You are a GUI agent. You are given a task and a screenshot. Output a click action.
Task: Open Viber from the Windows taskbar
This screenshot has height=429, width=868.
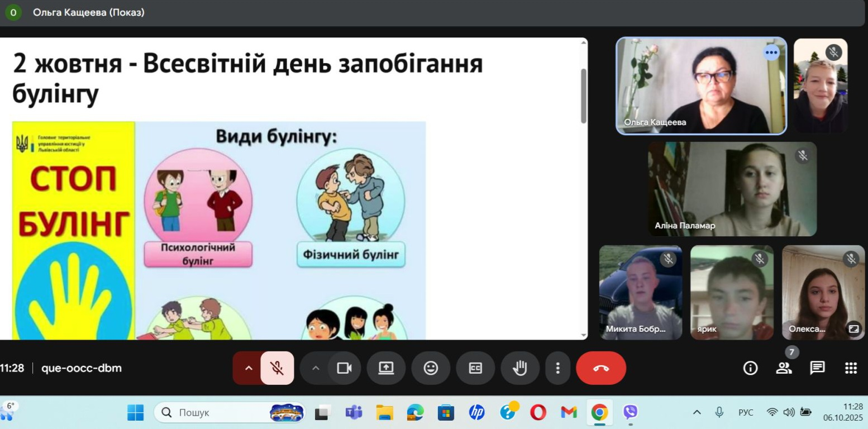tap(630, 413)
